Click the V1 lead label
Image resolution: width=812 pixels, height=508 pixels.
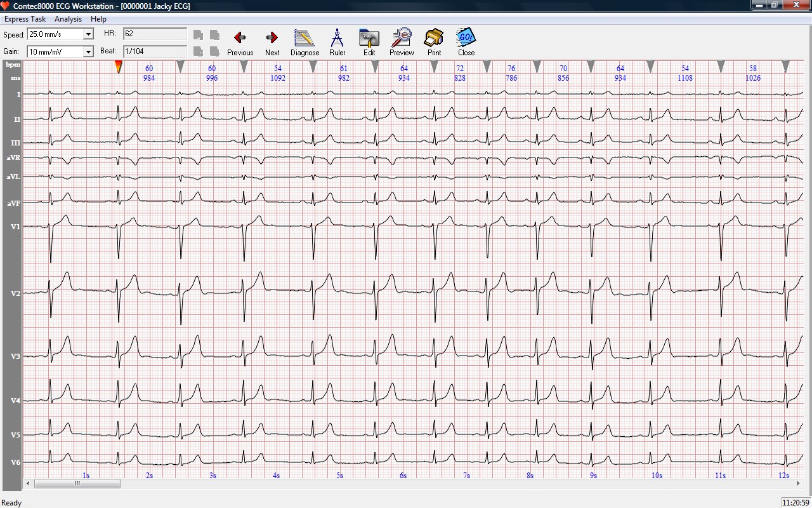pyautogui.click(x=15, y=227)
